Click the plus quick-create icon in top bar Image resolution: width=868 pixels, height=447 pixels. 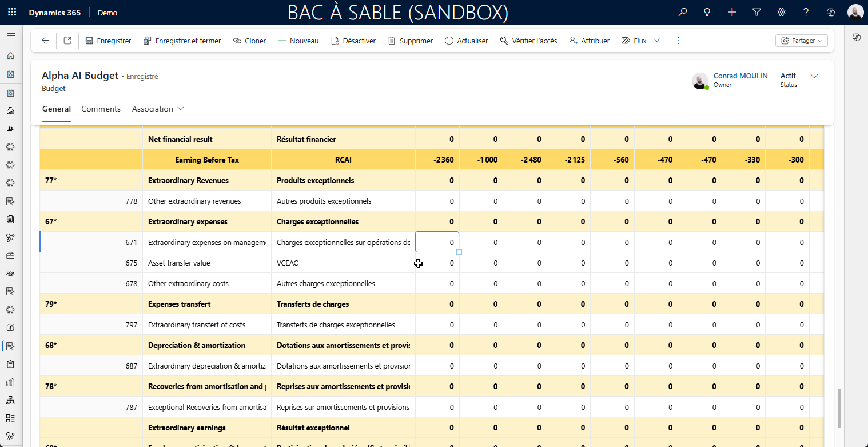[x=732, y=12]
